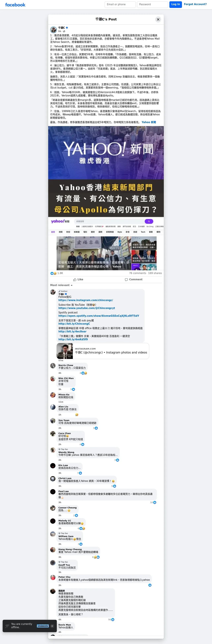
Task: View the 10 likes on Paul Lee's comment
Action: pos(153,502)
